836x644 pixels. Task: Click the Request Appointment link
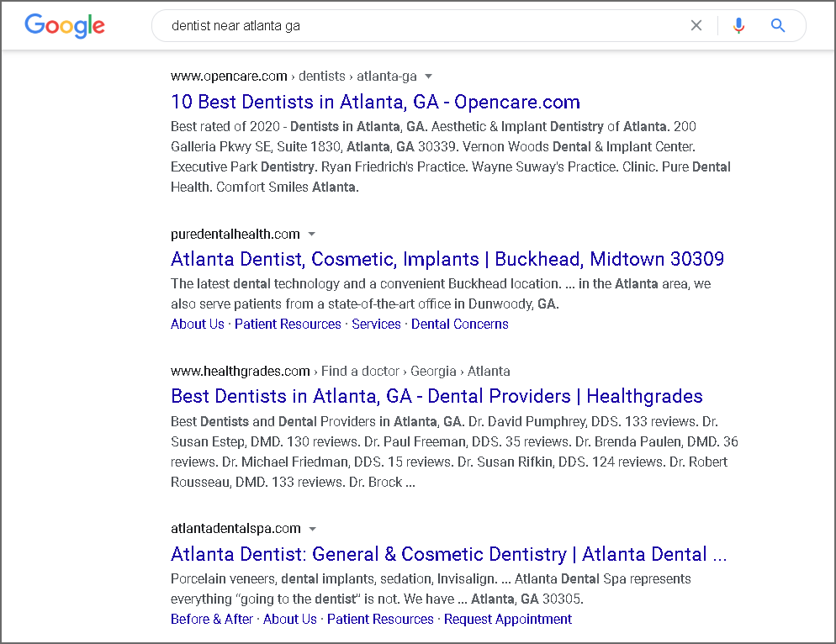click(508, 619)
